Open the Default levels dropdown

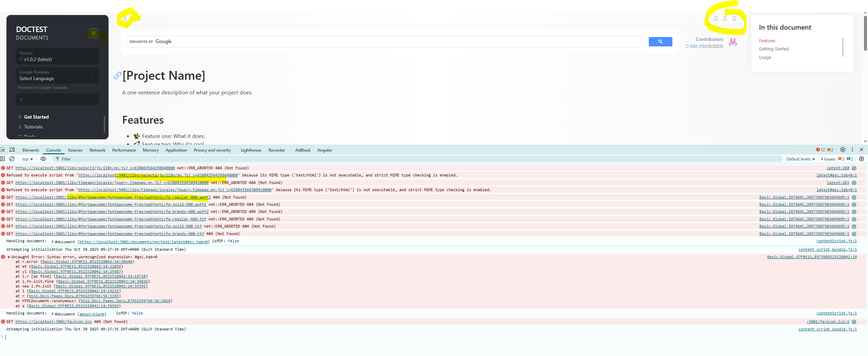point(800,159)
